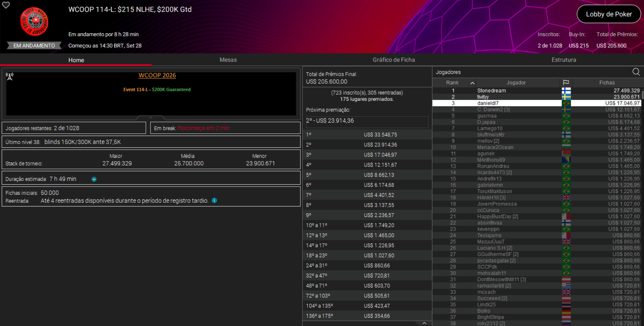
Task: Switch to the Mesas tab
Action: 228,60
